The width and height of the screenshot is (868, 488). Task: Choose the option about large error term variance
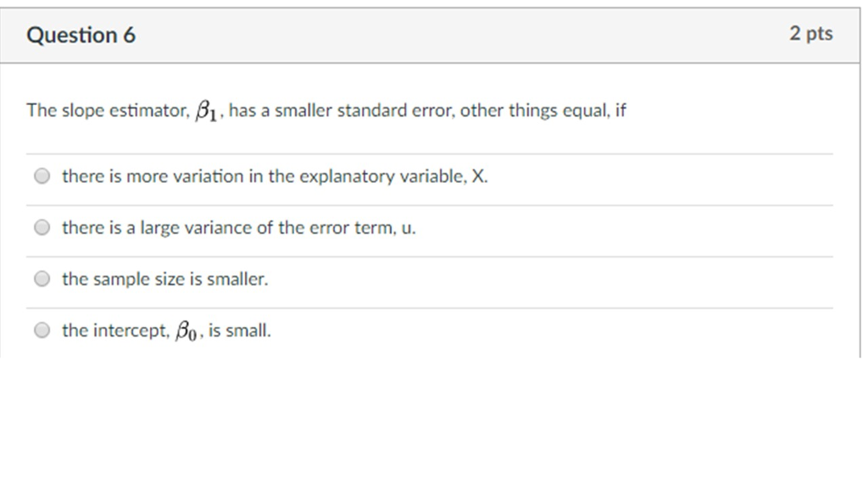(42, 227)
